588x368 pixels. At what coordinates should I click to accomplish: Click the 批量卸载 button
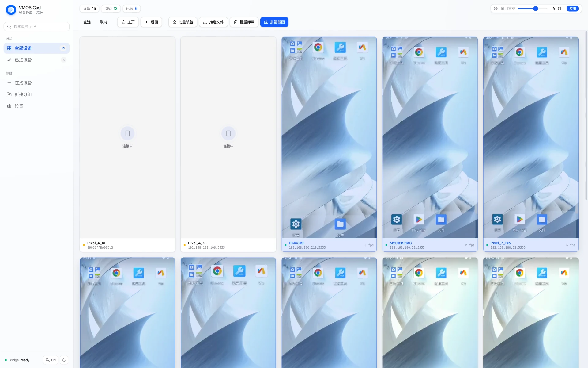[244, 22]
